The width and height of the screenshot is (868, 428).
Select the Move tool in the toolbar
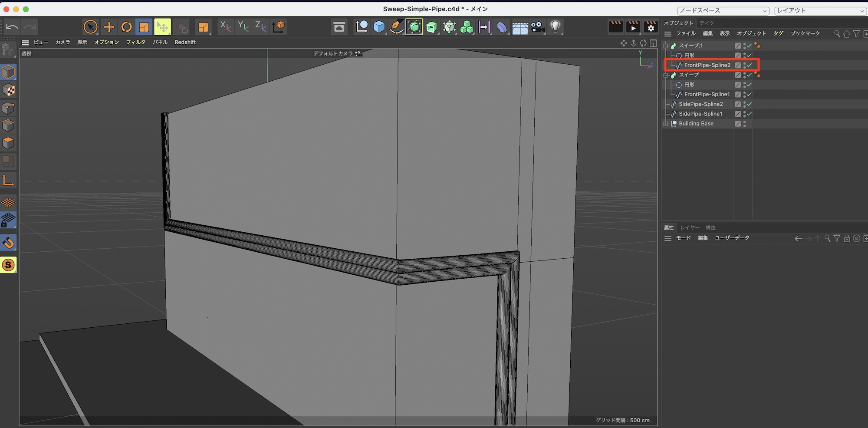click(x=108, y=27)
